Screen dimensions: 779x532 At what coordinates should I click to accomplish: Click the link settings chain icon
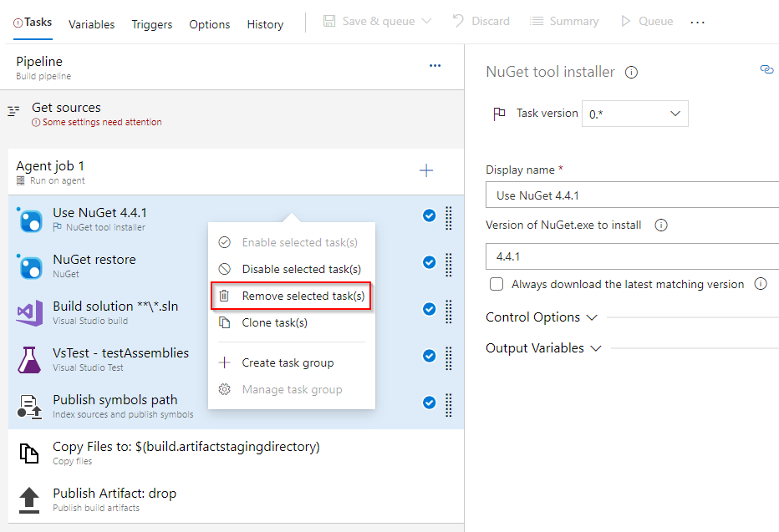coord(766,70)
